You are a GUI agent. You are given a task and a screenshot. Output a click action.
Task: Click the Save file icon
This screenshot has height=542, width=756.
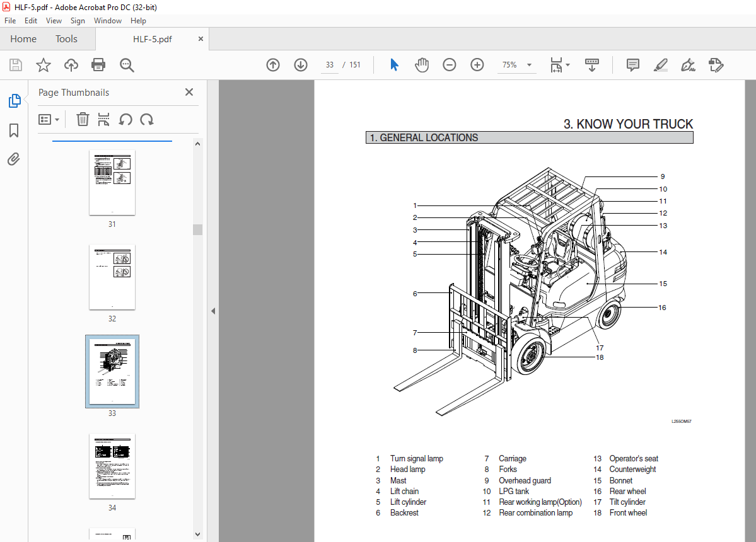(16, 65)
